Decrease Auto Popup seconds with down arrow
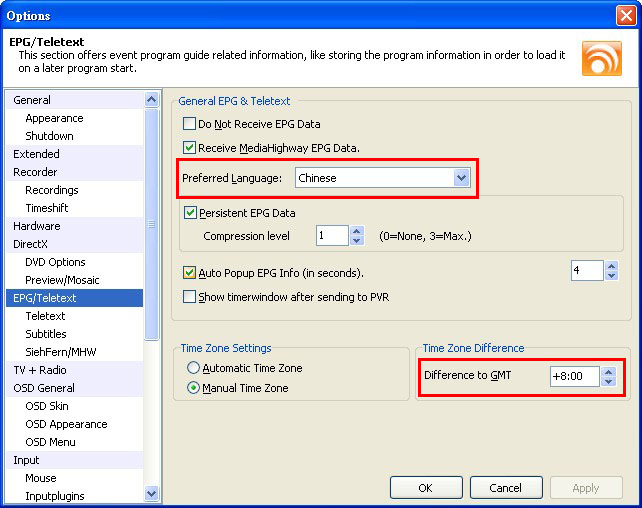The height and width of the screenshot is (508, 642). pyautogui.click(x=611, y=276)
